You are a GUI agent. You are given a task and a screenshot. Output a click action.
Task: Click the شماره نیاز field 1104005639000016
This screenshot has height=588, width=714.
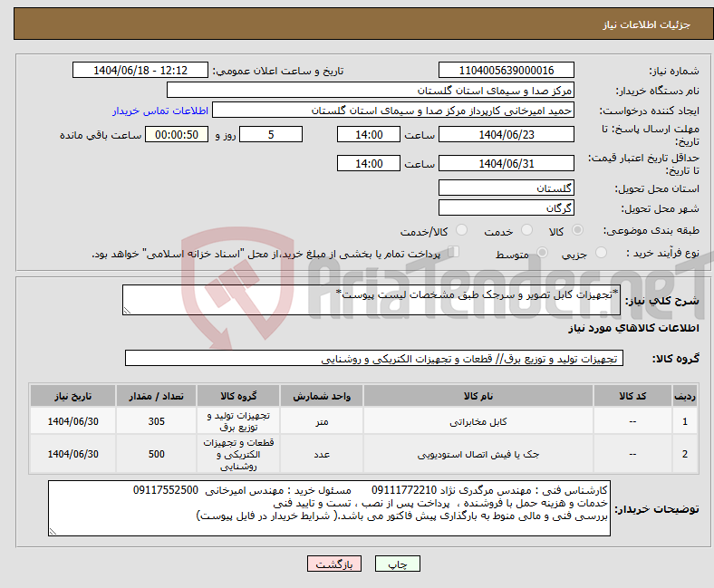click(507, 70)
